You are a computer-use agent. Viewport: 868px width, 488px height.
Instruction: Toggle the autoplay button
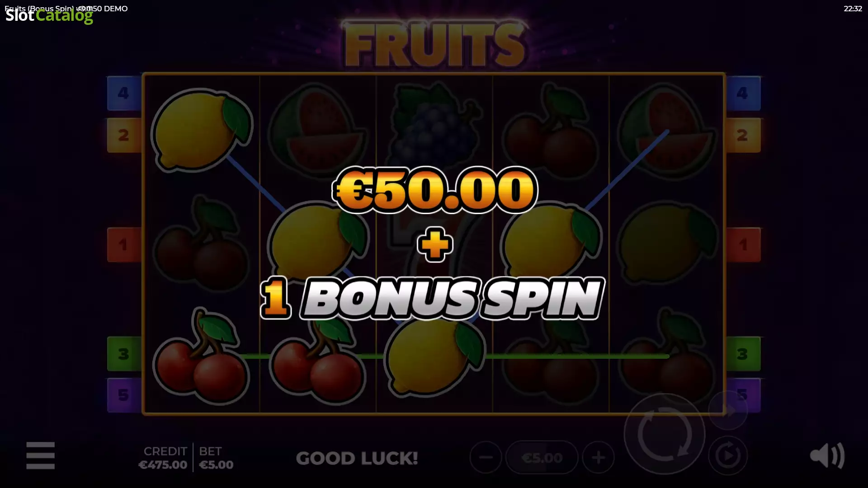[727, 455]
